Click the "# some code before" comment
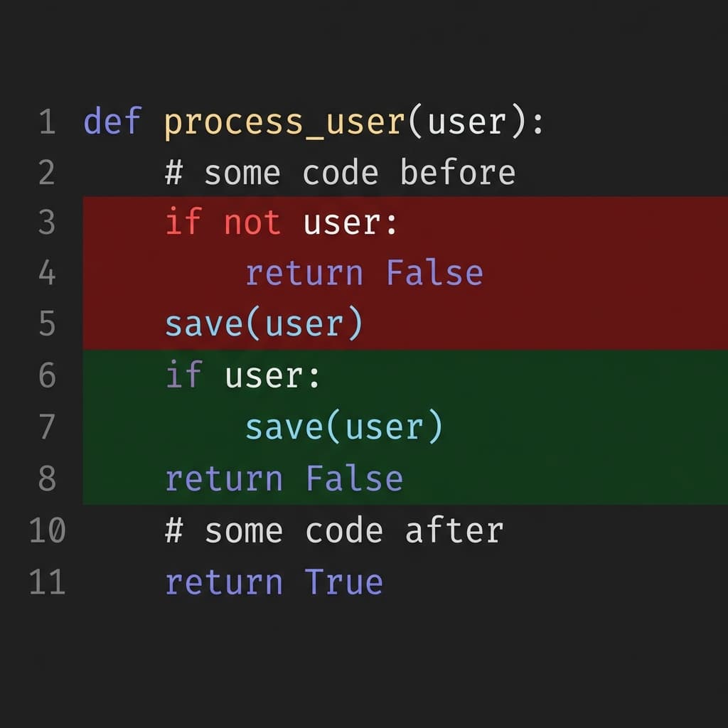728x728 pixels. [x=340, y=173]
